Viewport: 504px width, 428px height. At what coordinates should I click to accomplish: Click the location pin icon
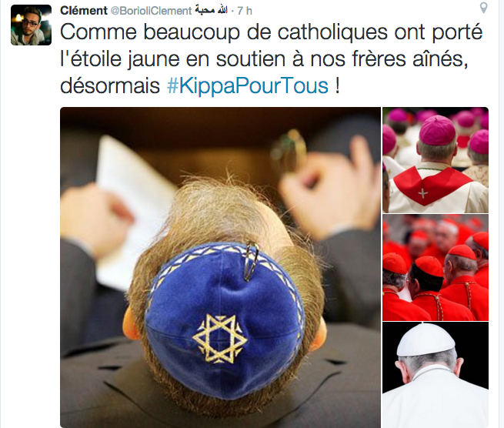click(483, 8)
